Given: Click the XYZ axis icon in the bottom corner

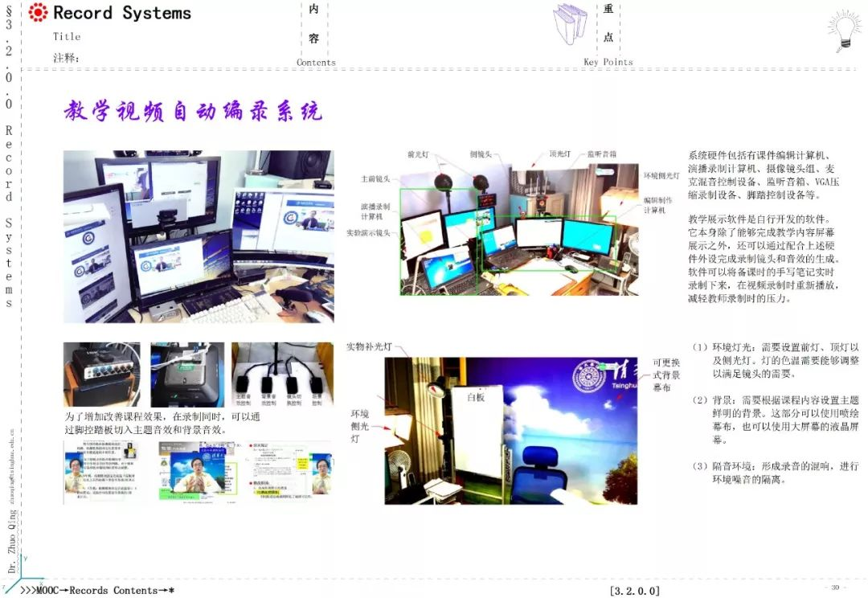Looking at the screenshot, I should coord(21,572).
